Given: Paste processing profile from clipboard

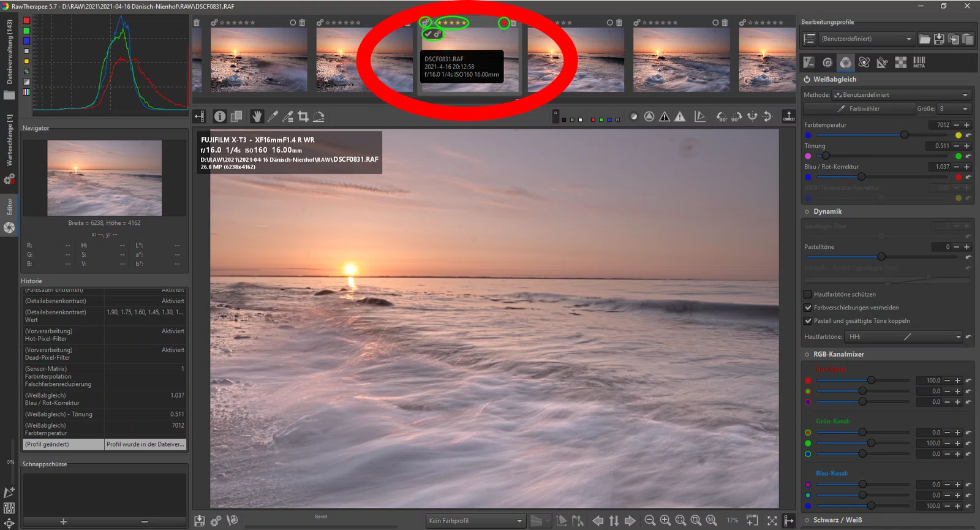Looking at the screenshot, I should (968, 39).
